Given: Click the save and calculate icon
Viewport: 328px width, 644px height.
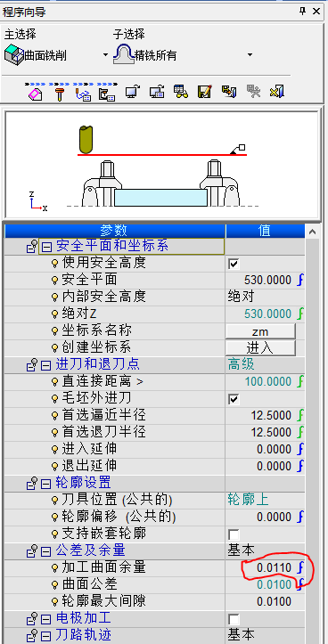Looking at the screenshot, I should [229, 91].
